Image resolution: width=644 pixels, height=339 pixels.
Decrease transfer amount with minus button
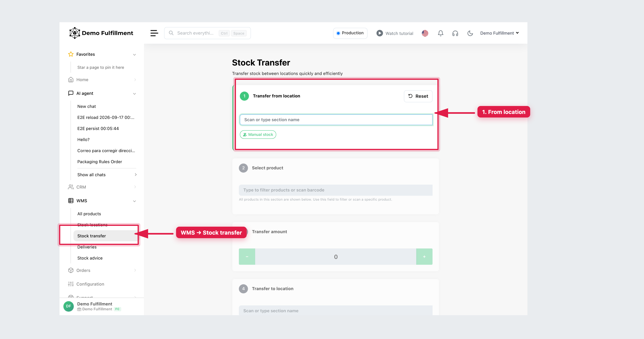pos(247,257)
